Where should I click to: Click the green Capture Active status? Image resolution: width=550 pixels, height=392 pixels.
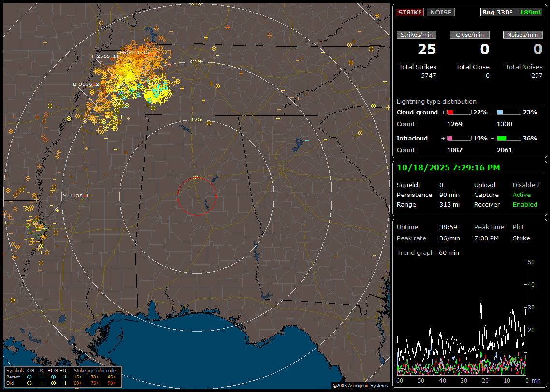coord(521,195)
